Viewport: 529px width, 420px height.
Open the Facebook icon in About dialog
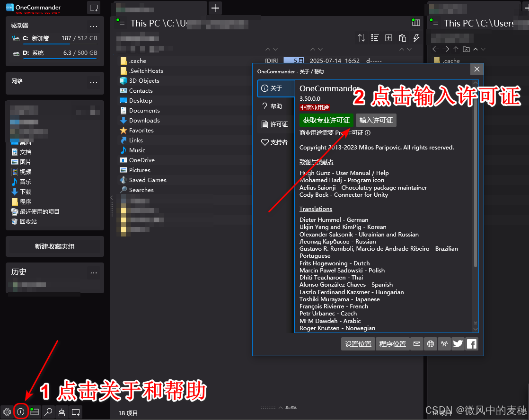472,344
